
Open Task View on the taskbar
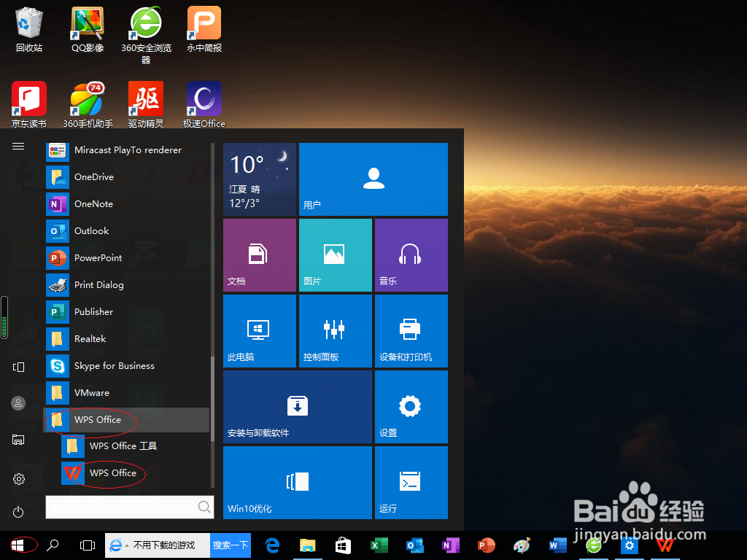(88, 545)
